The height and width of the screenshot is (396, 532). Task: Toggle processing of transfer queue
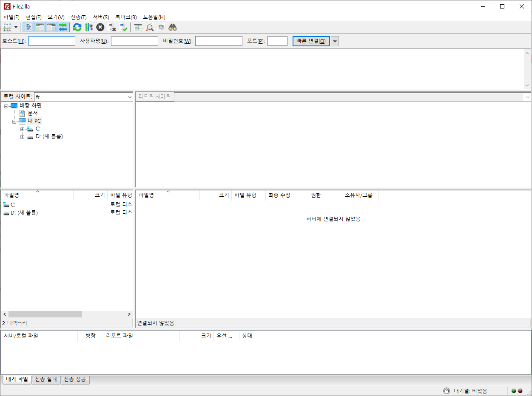click(x=88, y=27)
